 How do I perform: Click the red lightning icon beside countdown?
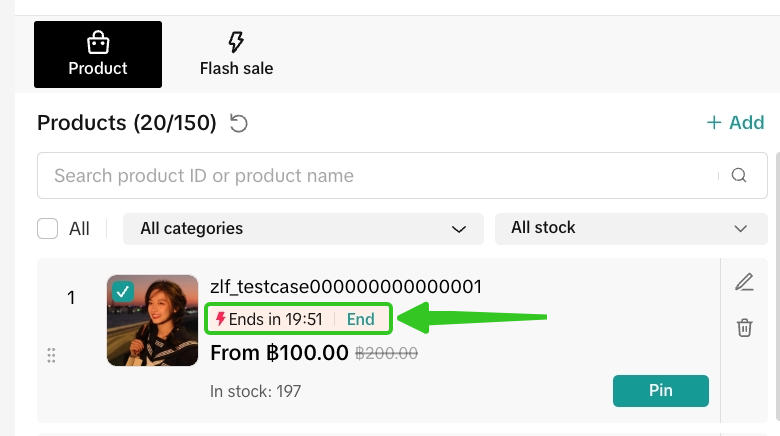(220, 319)
